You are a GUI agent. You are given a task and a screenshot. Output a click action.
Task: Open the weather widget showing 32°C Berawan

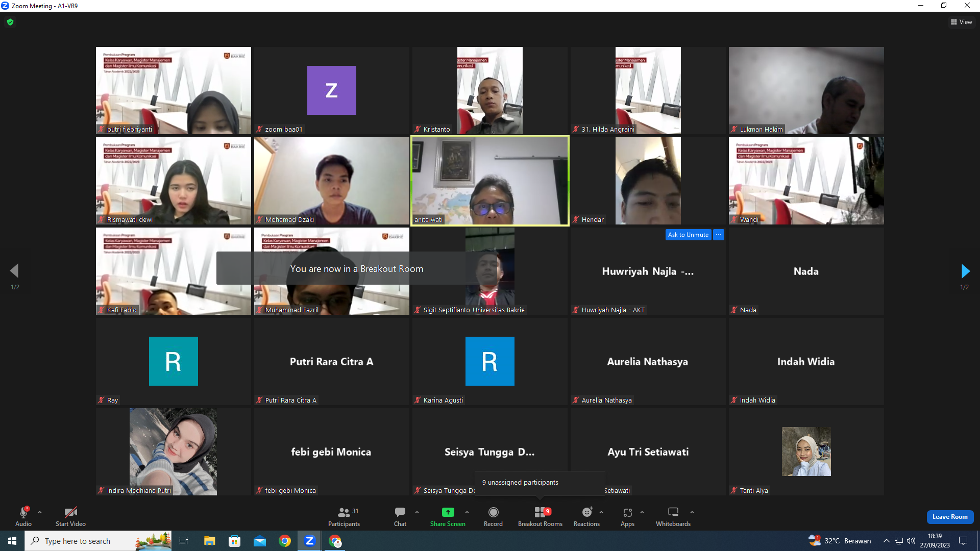840,541
